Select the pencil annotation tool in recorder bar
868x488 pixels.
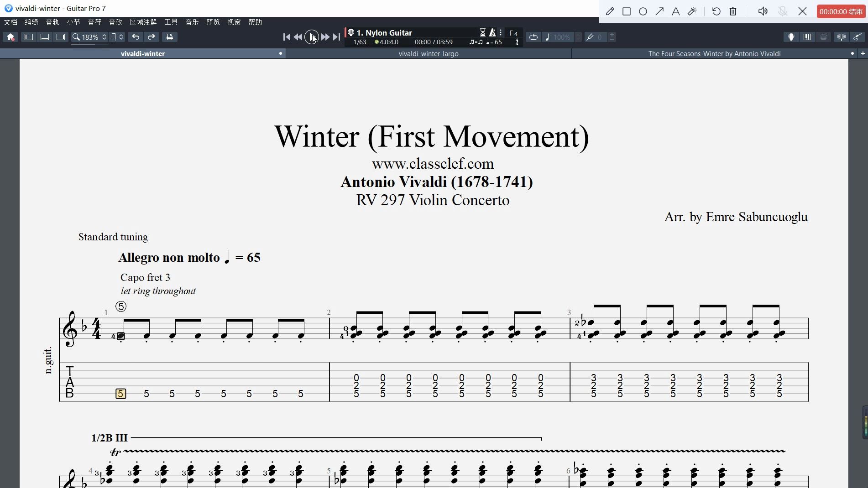[610, 11]
